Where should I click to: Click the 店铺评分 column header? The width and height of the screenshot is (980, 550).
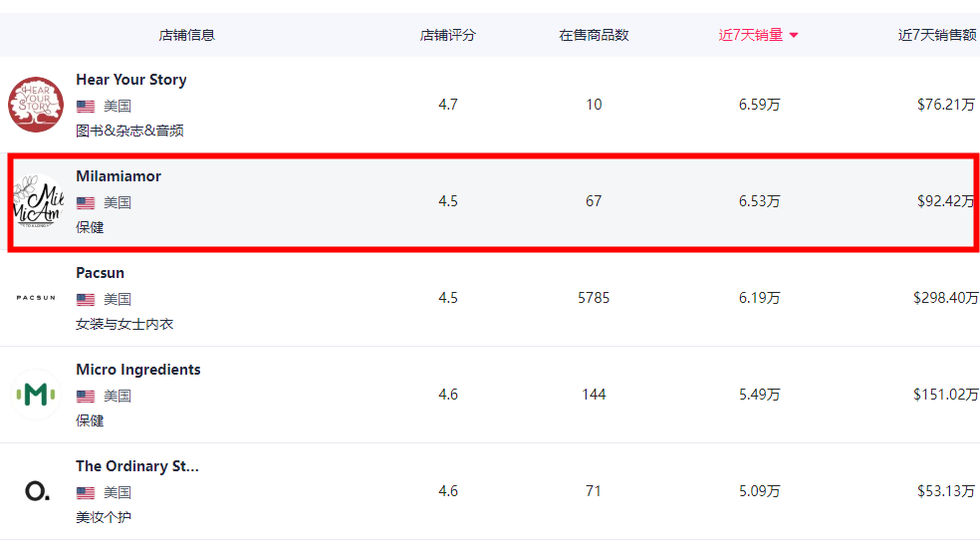[448, 35]
